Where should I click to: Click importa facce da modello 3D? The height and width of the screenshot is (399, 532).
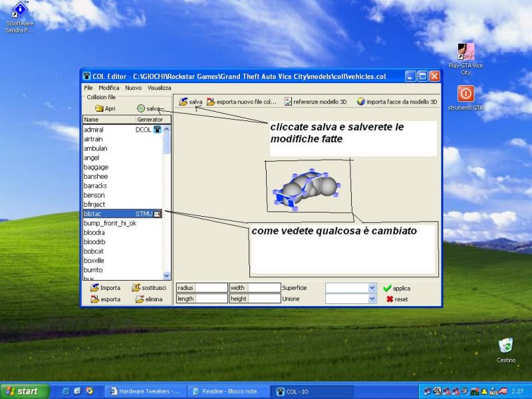(361, 102)
